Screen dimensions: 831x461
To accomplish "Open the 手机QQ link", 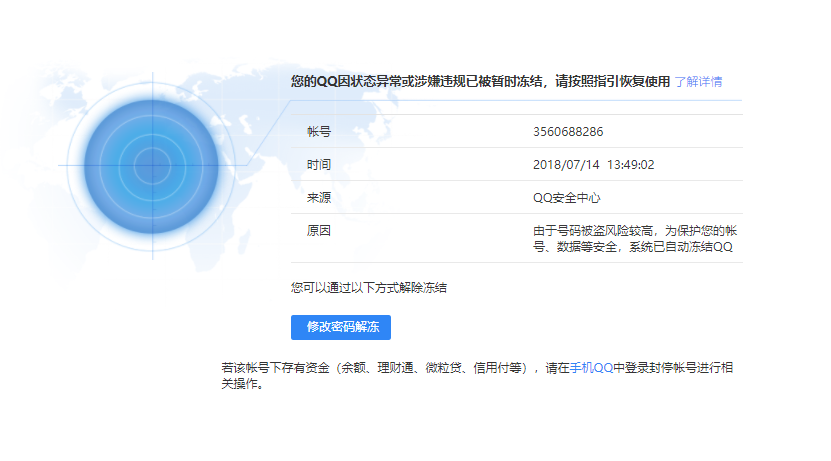I will [591, 367].
